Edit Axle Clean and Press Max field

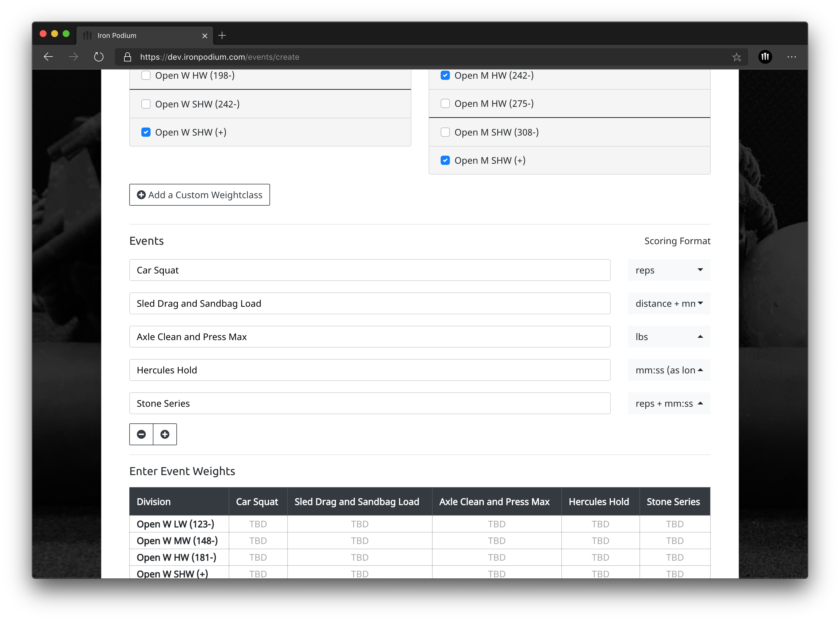[370, 336]
